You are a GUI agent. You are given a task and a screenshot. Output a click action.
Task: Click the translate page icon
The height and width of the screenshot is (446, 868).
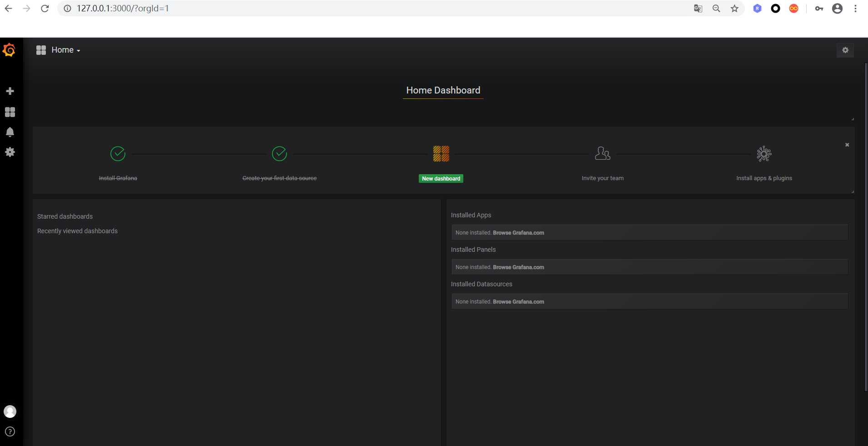698,9
